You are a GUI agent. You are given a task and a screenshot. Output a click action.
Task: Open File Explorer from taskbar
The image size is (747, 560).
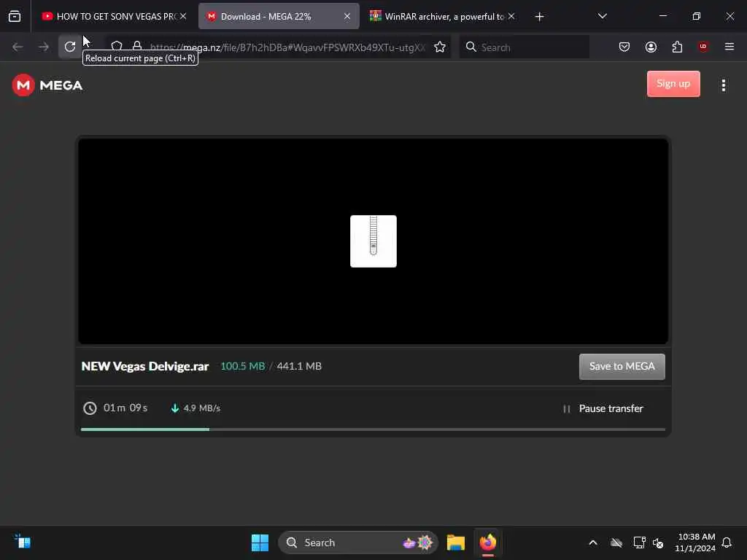tap(455, 542)
